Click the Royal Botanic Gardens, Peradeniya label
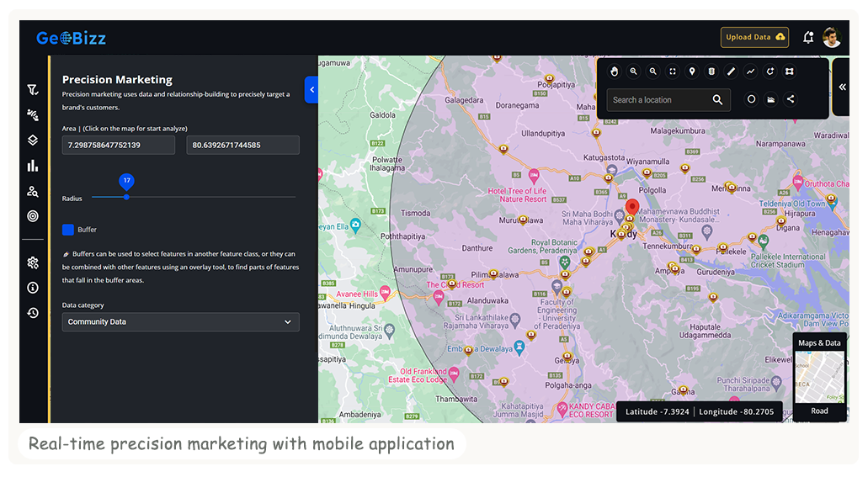868x477 pixels. pos(542,246)
